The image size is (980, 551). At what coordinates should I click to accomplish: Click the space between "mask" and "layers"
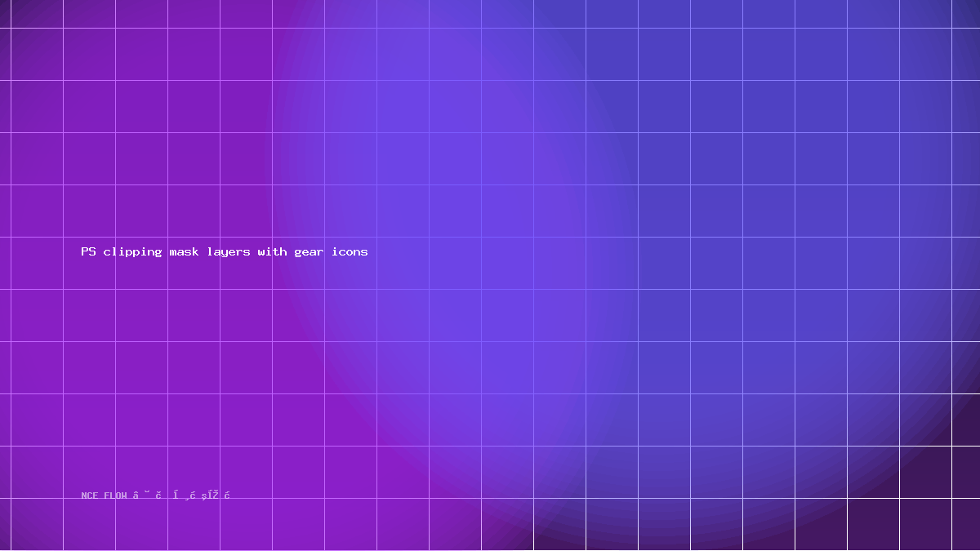click(203, 251)
